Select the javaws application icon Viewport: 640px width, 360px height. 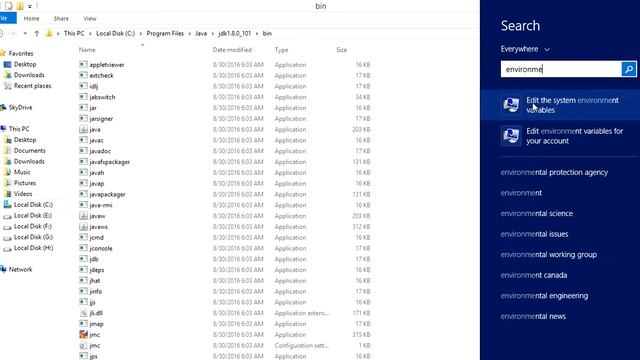click(x=83, y=227)
